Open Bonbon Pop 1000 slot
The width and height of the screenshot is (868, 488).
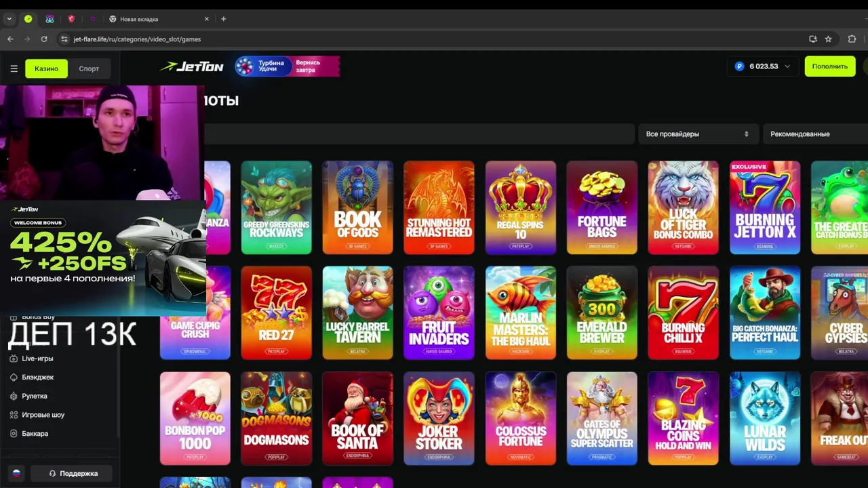pyautogui.click(x=195, y=418)
